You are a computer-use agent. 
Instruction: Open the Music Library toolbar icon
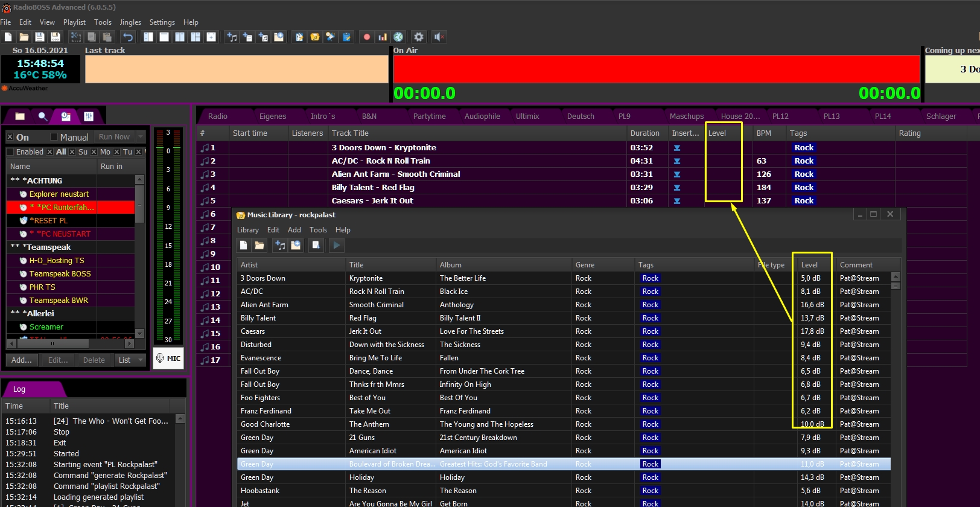(315, 37)
